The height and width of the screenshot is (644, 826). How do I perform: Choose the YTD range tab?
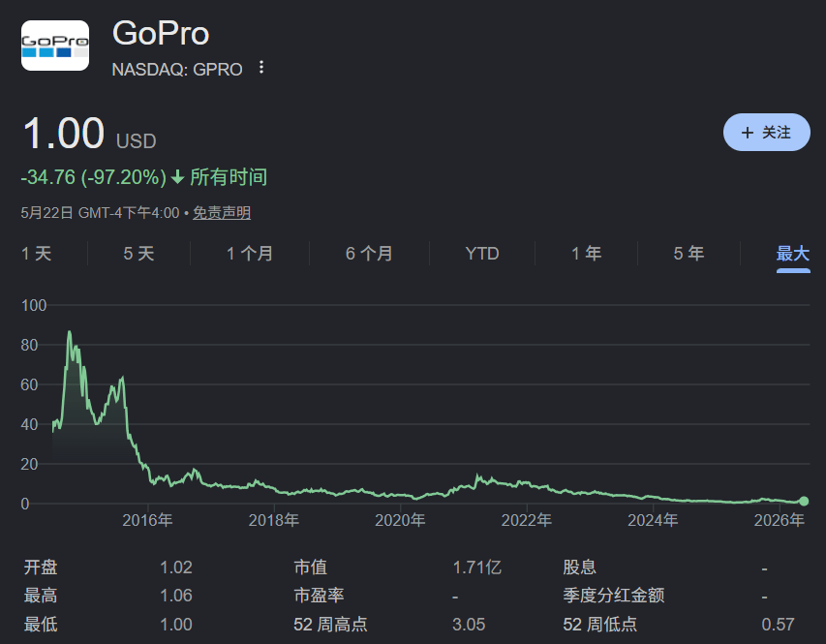pyautogui.click(x=482, y=254)
